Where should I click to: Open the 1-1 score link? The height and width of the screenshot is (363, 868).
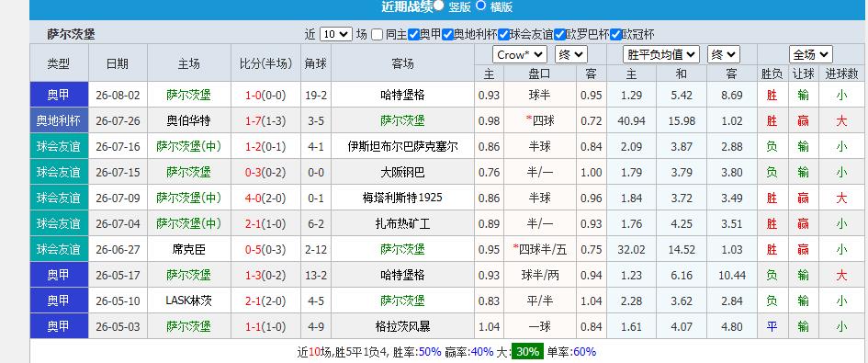[253, 326]
